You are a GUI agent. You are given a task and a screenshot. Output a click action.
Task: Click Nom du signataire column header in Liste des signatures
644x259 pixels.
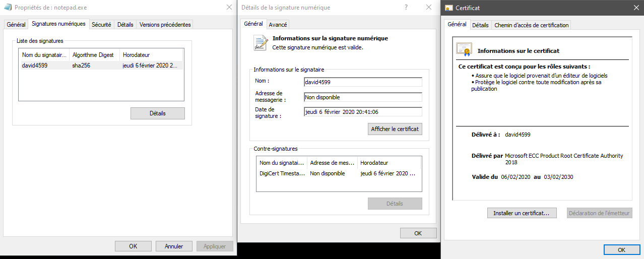44,54
